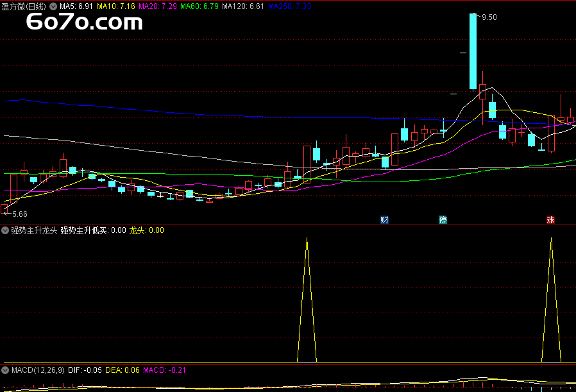The height and width of the screenshot is (392, 576).
Task: Click the DIF: -0.05 value
Action: (85, 370)
